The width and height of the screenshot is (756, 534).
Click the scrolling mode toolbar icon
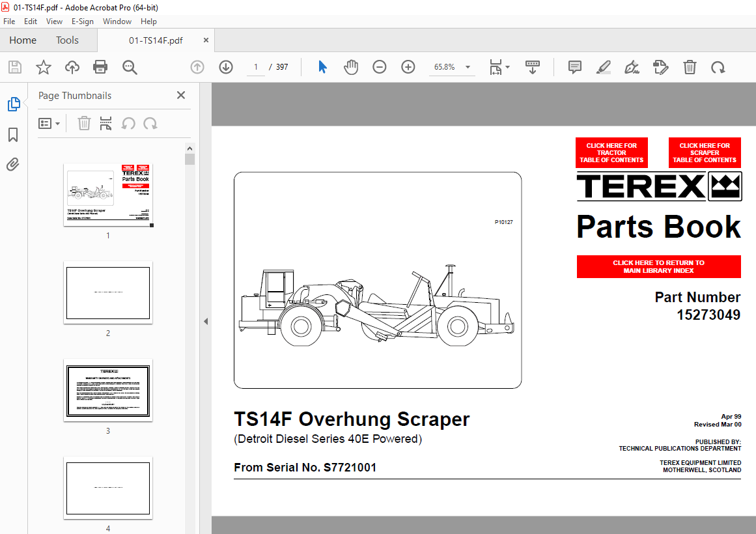532,67
